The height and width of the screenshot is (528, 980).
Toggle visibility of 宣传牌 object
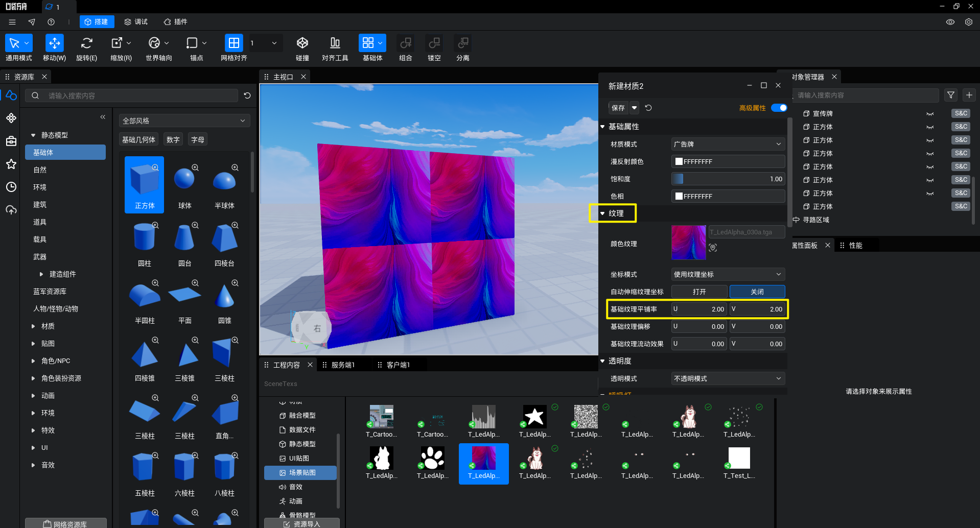pos(930,114)
